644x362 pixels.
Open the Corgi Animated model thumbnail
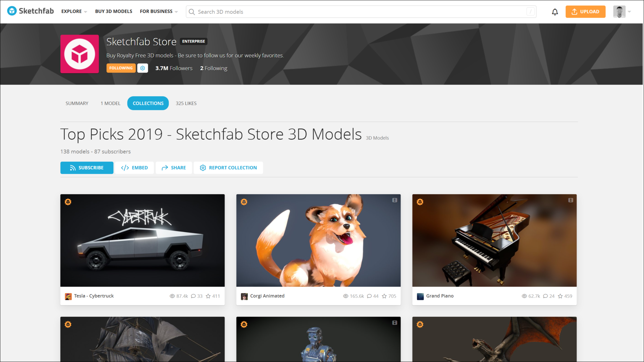point(318,240)
